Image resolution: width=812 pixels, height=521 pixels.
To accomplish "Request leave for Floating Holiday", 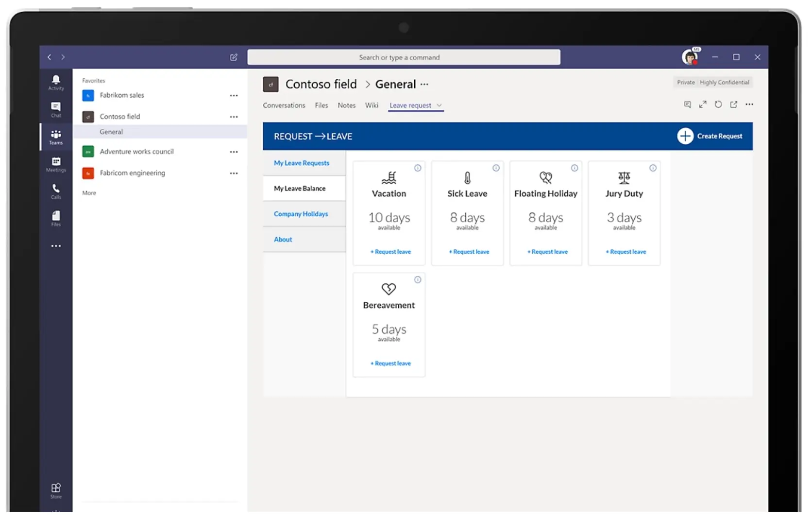I will tap(547, 252).
